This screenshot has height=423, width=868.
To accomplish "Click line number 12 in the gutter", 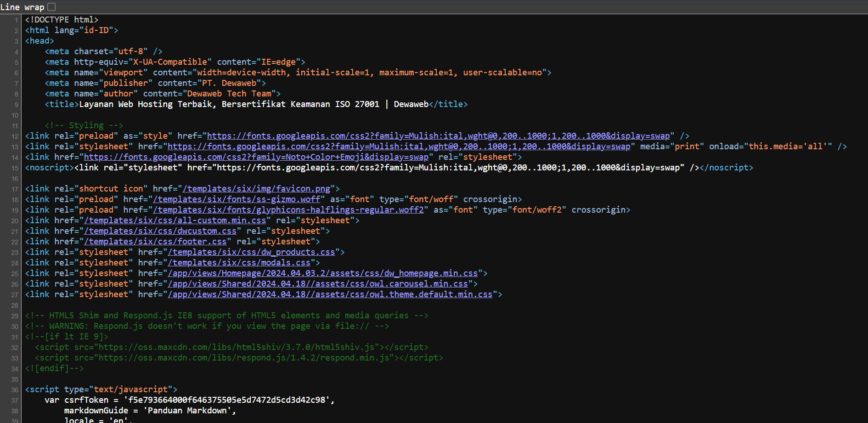I will (15, 136).
